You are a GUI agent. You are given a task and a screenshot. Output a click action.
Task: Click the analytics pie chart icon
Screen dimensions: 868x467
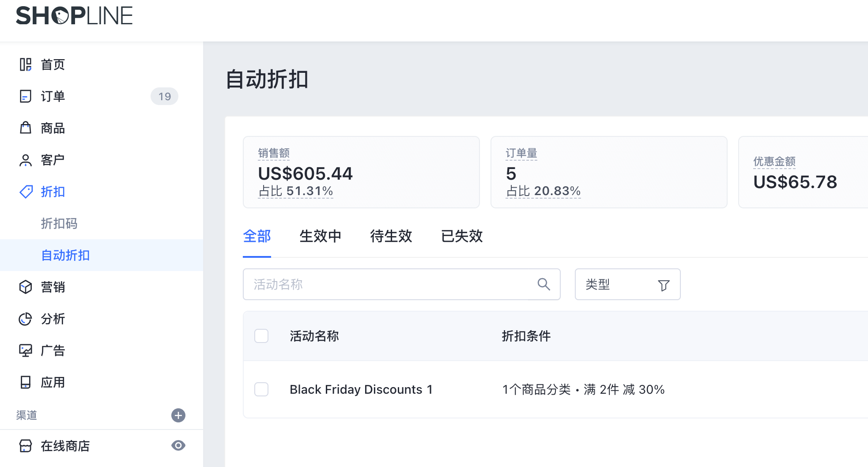coord(26,319)
